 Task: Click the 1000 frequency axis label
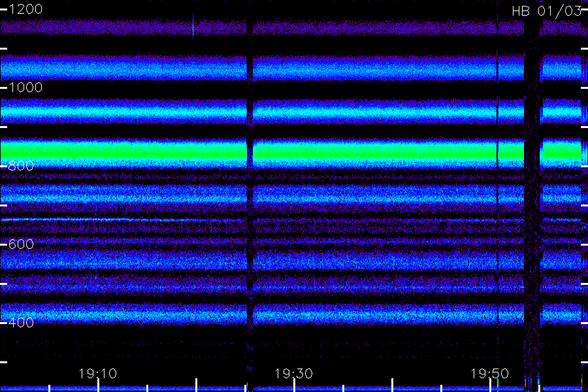(x=25, y=88)
